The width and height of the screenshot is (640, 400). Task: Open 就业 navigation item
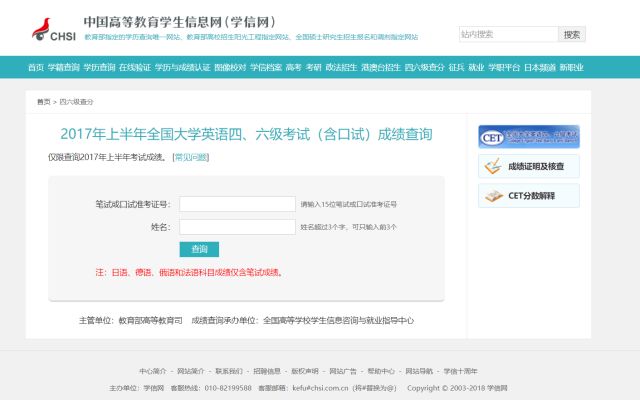point(476,67)
